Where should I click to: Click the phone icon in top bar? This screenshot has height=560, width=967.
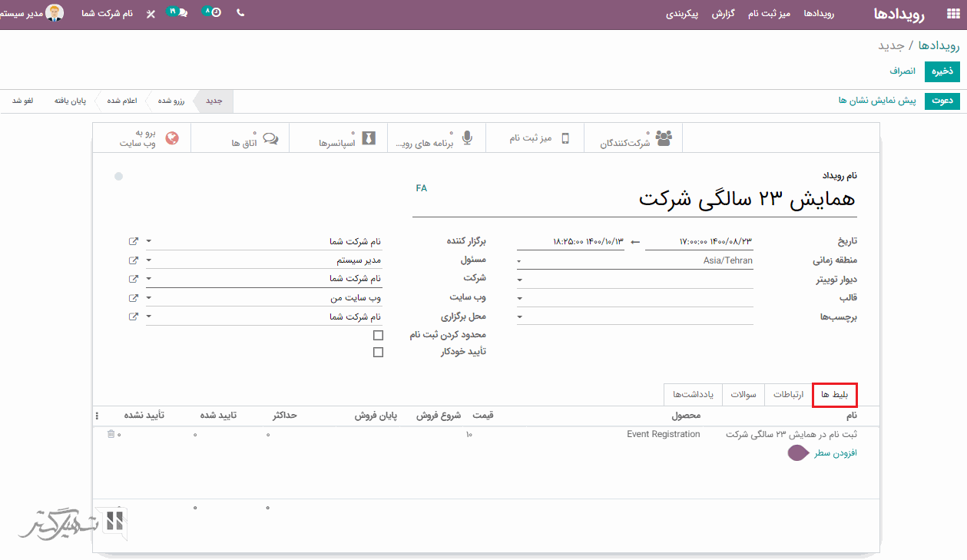tap(240, 13)
